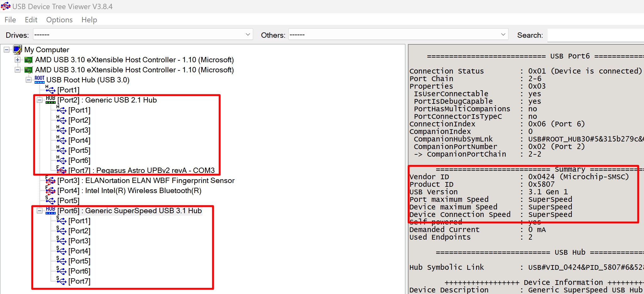644x294 pixels.
Task: Click the ELAN Fingerprint Sensor device icon
Action: point(50,180)
